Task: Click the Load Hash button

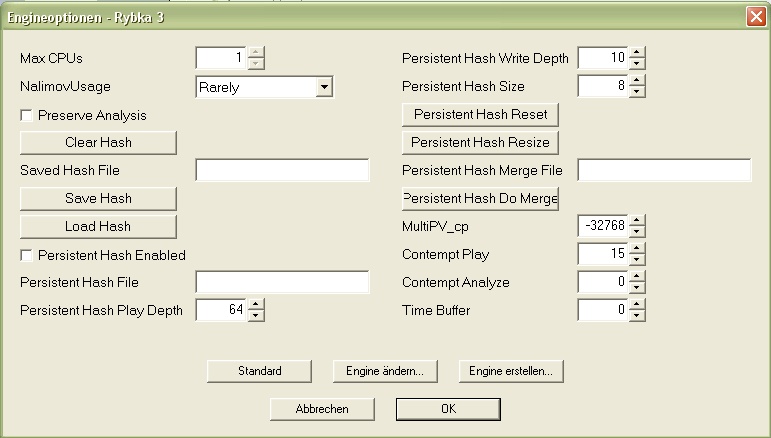Action: click(x=98, y=227)
